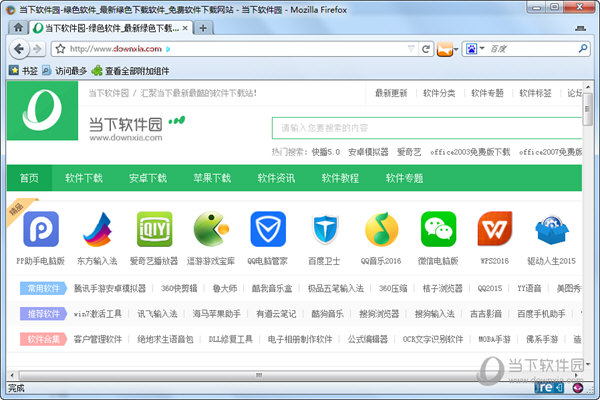The width and height of the screenshot is (600, 400).
Task: Open the 书签 bookmarks toolbar item
Action: point(23,70)
